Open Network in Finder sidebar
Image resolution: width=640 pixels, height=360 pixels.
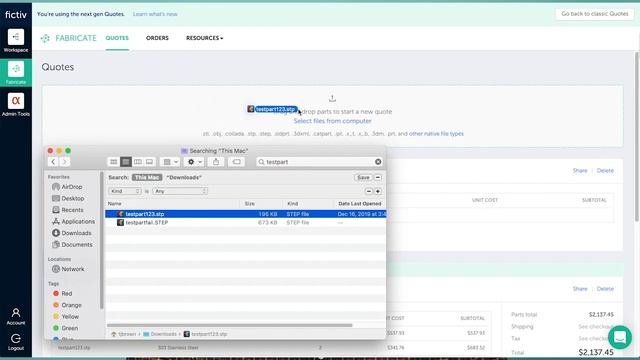tap(68, 269)
